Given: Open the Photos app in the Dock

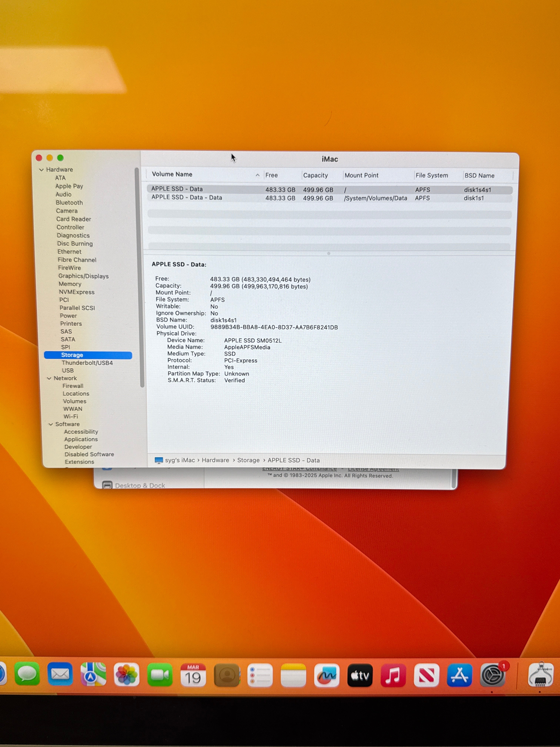Looking at the screenshot, I should (127, 675).
